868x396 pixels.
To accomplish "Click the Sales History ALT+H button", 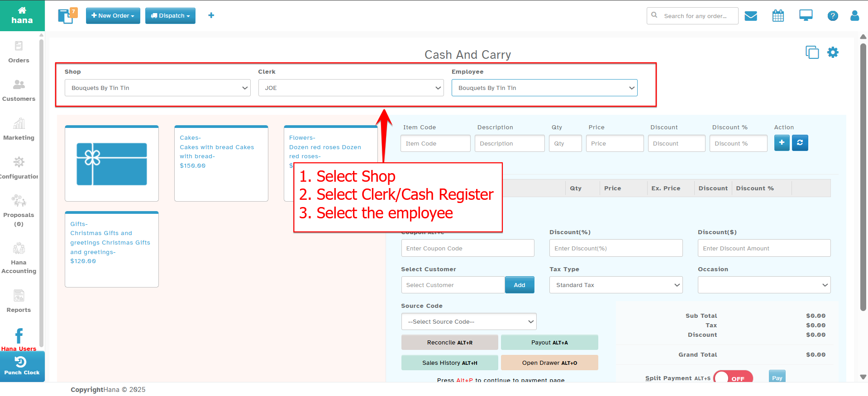I will (x=449, y=363).
